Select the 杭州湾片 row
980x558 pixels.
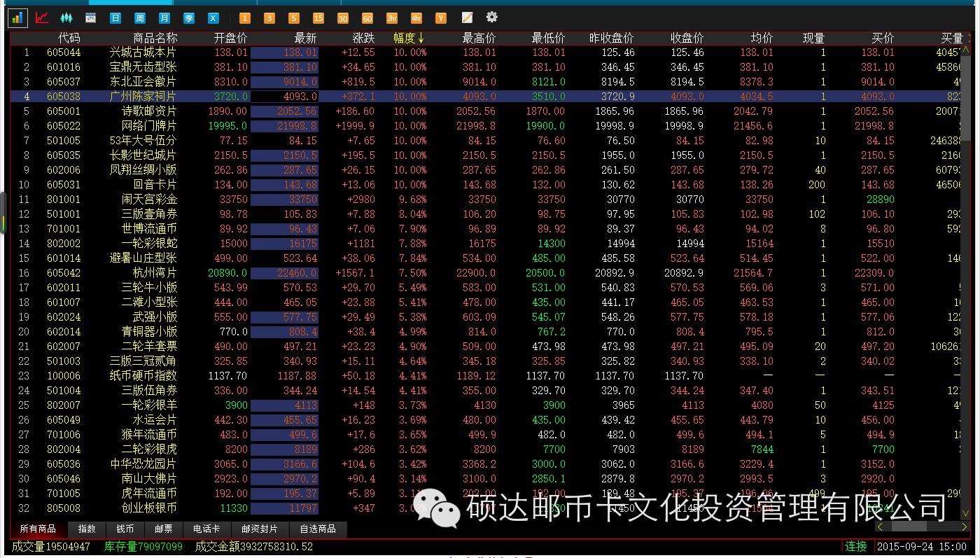pos(486,273)
